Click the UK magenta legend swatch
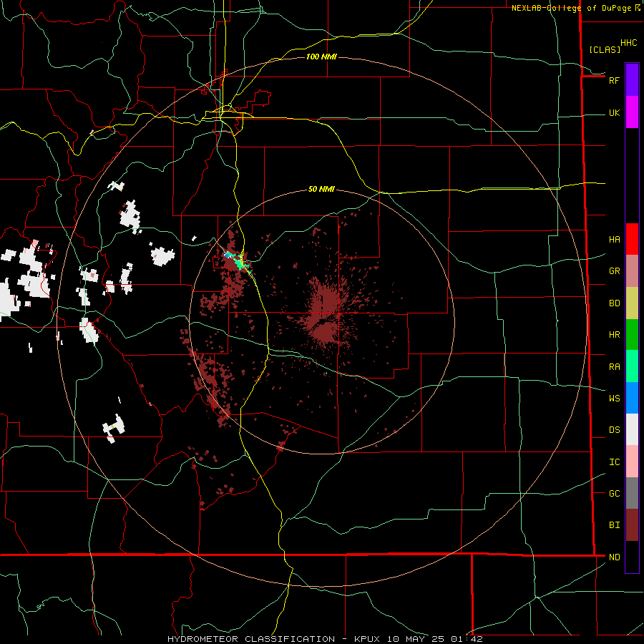 pyautogui.click(x=632, y=112)
